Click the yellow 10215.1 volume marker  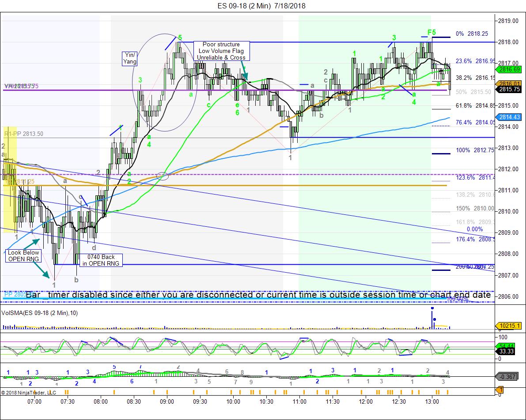(x=509, y=326)
